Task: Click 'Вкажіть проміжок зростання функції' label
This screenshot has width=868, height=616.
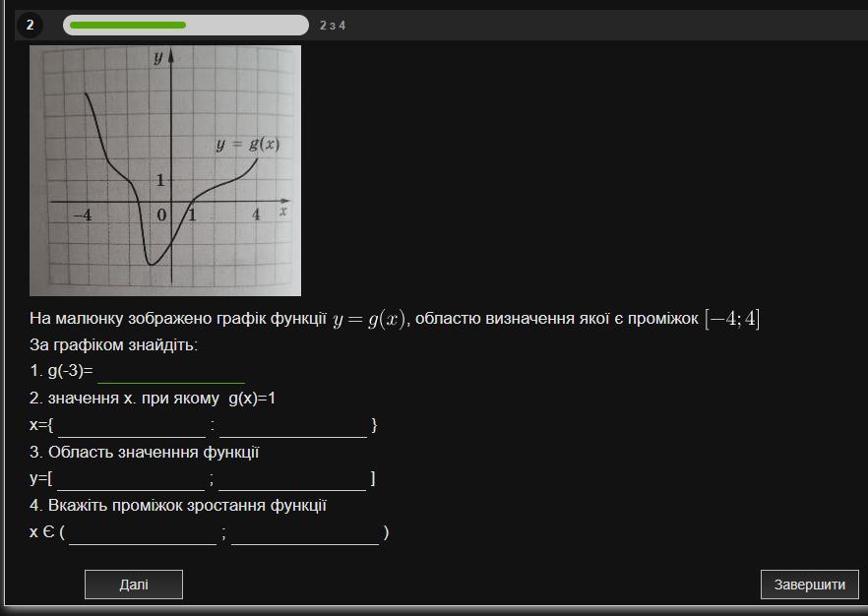Action: (178, 506)
